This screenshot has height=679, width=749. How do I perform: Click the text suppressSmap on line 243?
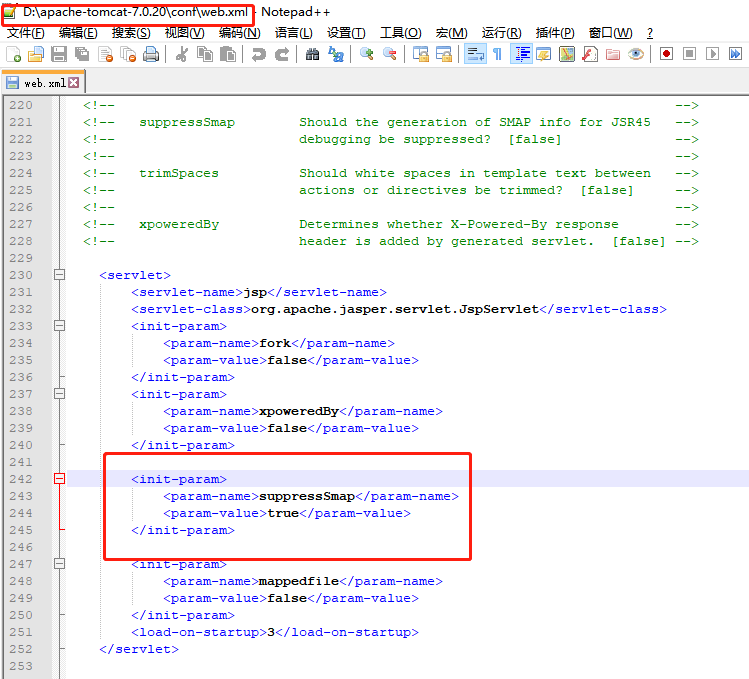(x=307, y=496)
